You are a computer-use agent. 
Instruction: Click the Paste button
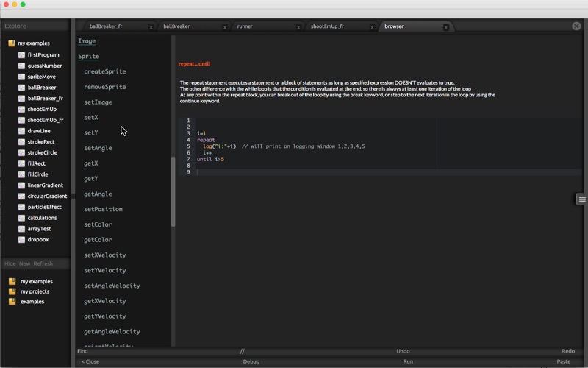564,361
